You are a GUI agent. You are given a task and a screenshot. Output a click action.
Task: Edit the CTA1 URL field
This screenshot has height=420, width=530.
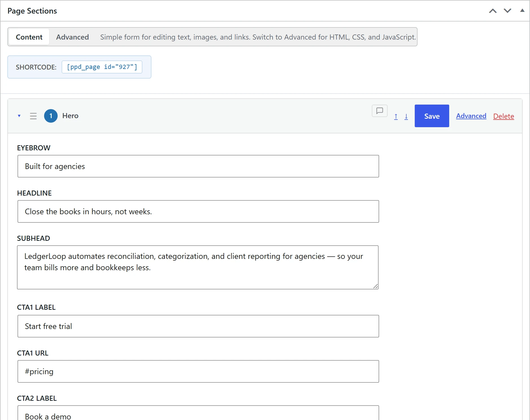tap(198, 371)
